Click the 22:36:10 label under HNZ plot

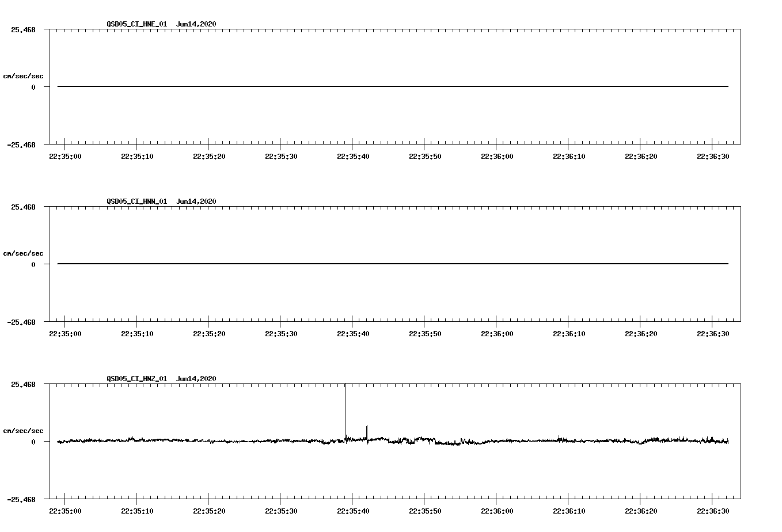tap(569, 511)
